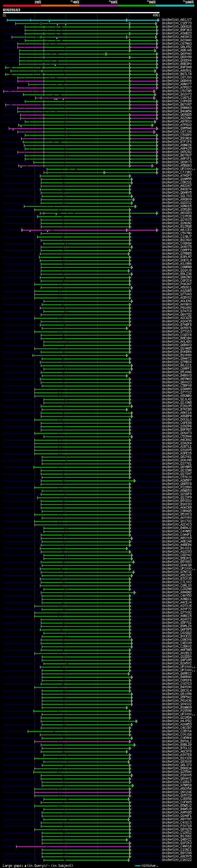Select the UniRef100_A8JIE0 label
Screen dimensions: 197x868
tap(177, 230)
